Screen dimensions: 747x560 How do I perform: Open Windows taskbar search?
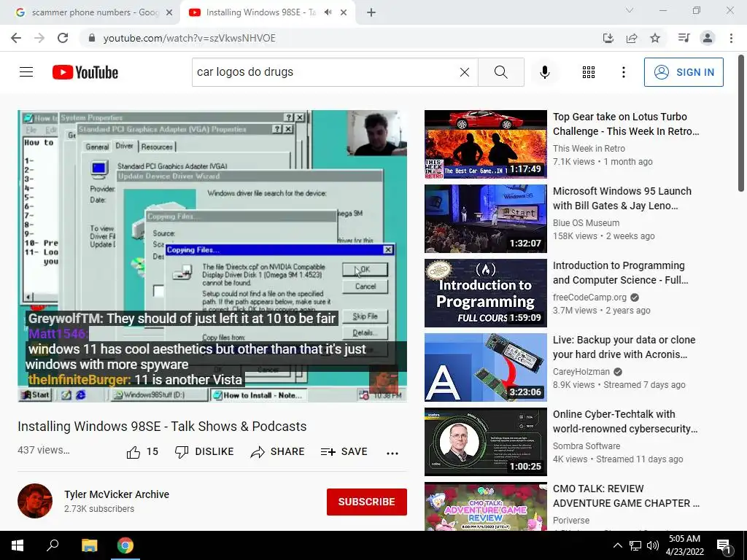tap(53, 545)
